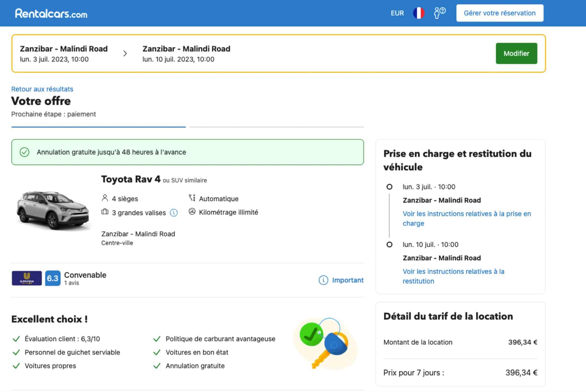
Task: Open the EUR currency selector
Action: point(397,13)
